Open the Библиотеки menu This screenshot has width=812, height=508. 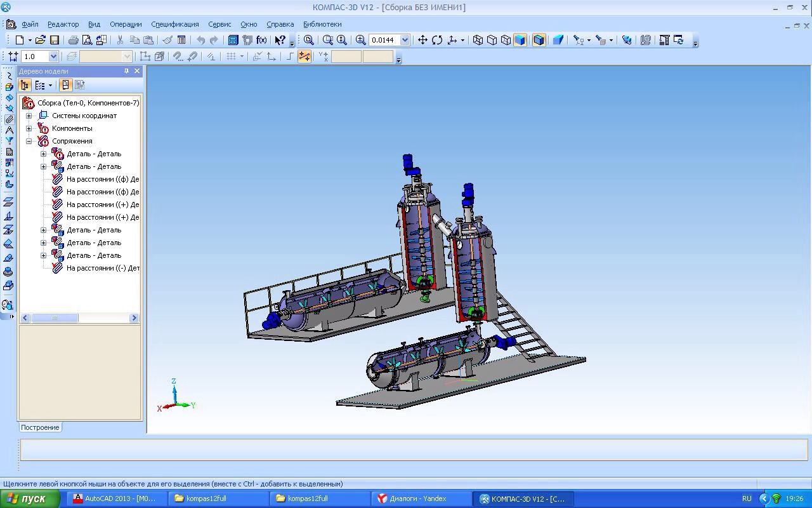coord(322,24)
